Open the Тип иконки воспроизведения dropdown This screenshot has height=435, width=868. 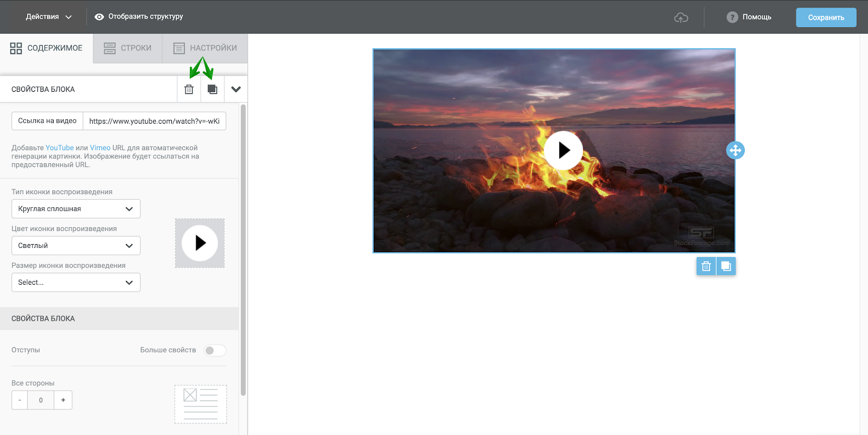tap(76, 209)
